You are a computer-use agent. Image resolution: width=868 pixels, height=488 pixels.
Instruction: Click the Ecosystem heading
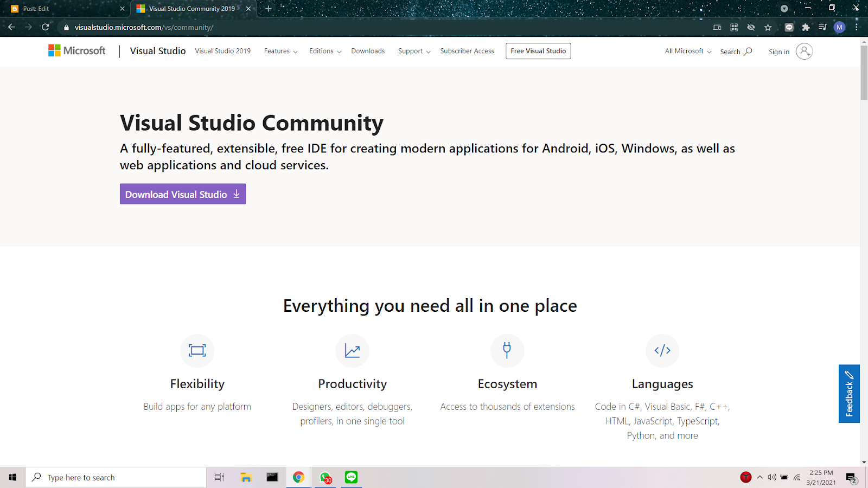pos(507,384)
